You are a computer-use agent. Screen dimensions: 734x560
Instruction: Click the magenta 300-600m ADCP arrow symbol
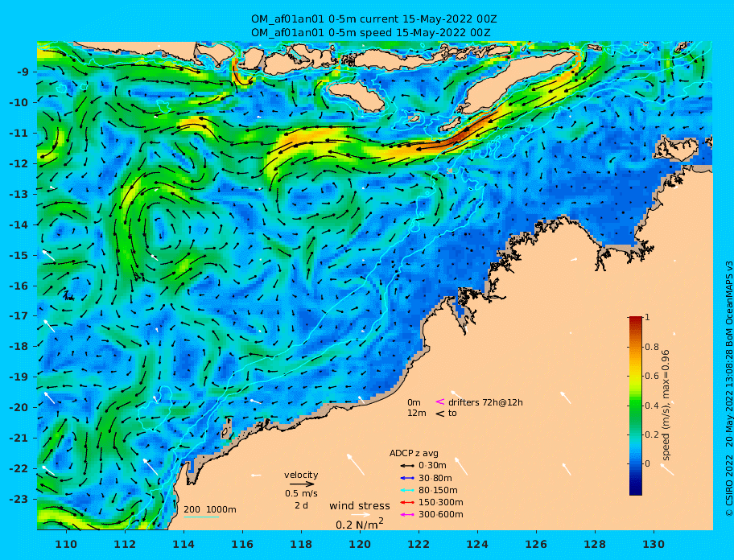point(407,515)
